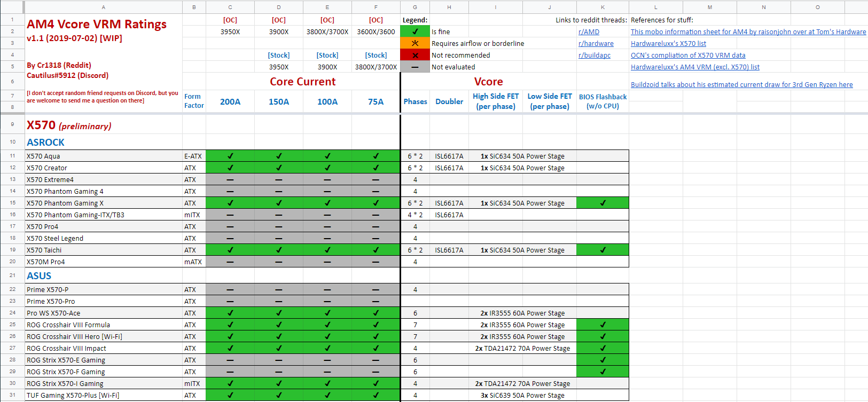Select the 'ROG Strix X570-I Gaming' cell
Image resolution: width=868 pixels, height=402 pixels.
(x=104, y=383)
